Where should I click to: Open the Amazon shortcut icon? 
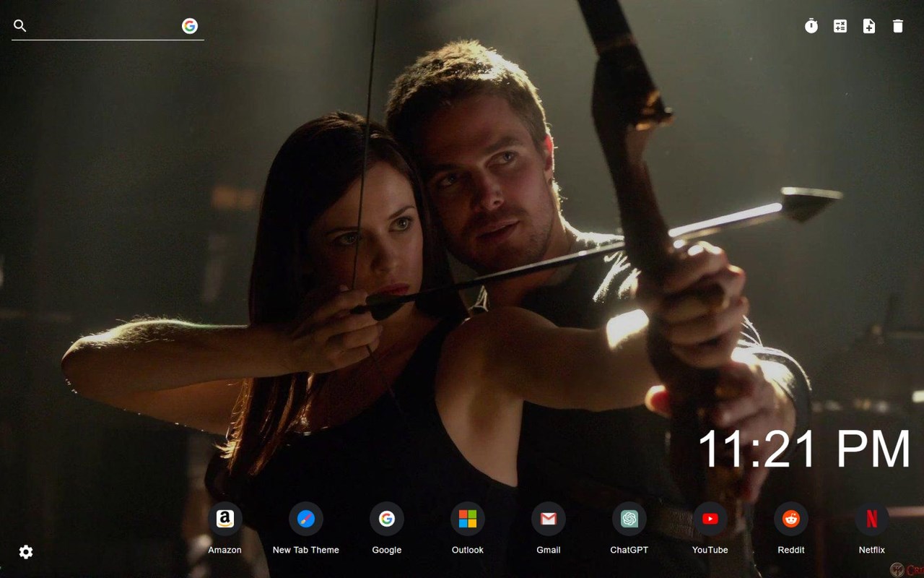click(225, 519)
